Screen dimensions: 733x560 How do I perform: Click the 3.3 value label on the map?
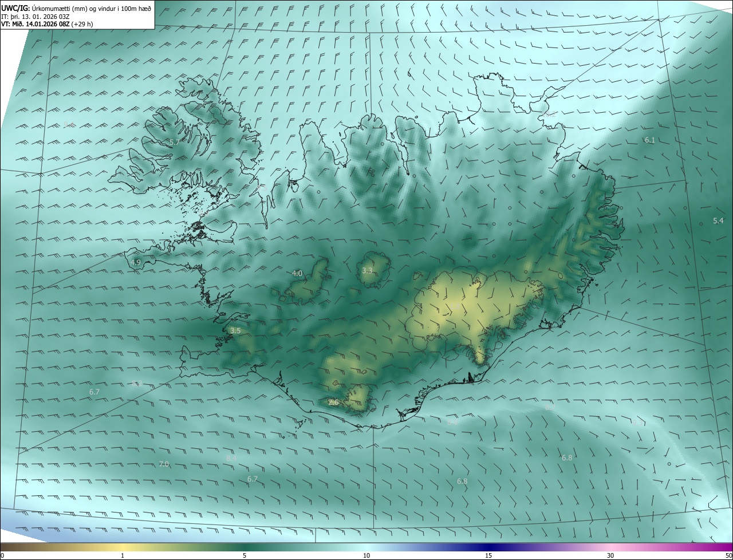pyautogui.click(x=367, y=270)
